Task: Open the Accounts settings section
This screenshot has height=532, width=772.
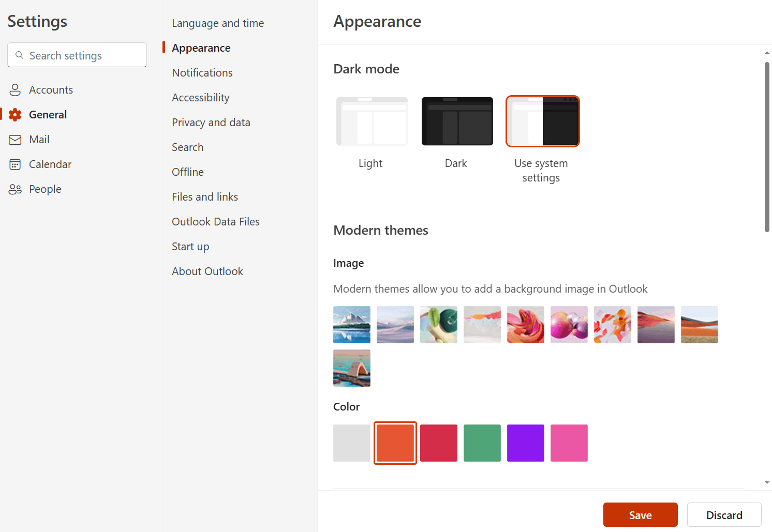Action: click(x=51, y=89)
